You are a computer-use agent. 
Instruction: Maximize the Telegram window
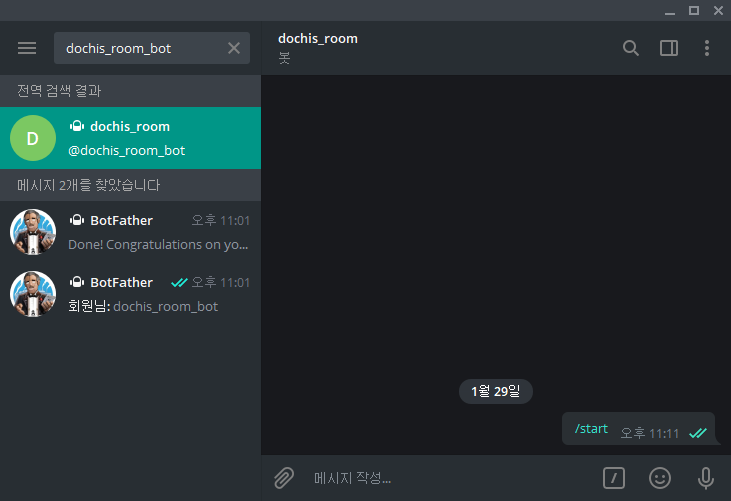click(694, 10)
